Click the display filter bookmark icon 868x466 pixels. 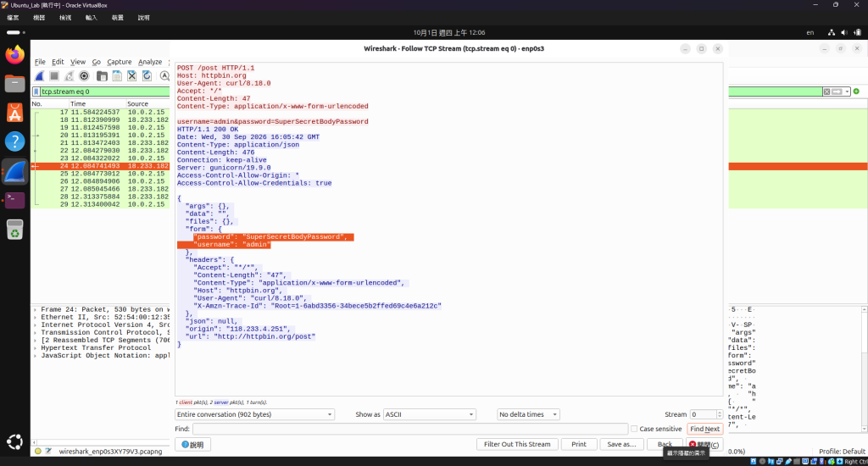tap(36, 92)
